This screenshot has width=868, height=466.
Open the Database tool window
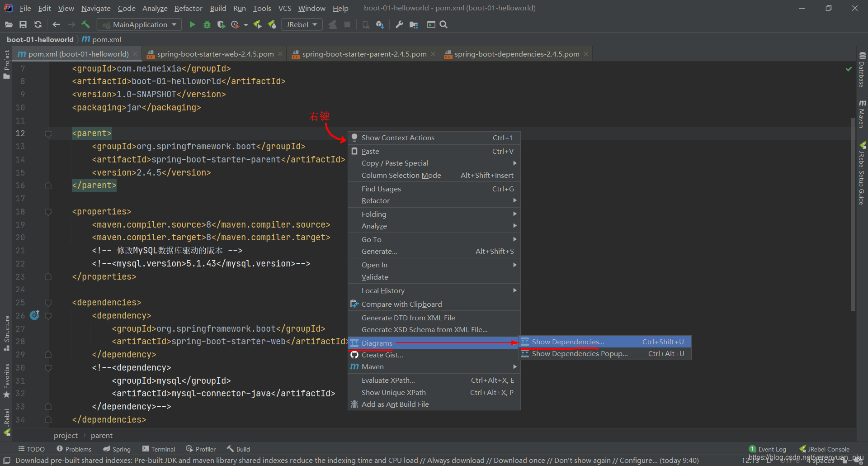tap(862, 69)
